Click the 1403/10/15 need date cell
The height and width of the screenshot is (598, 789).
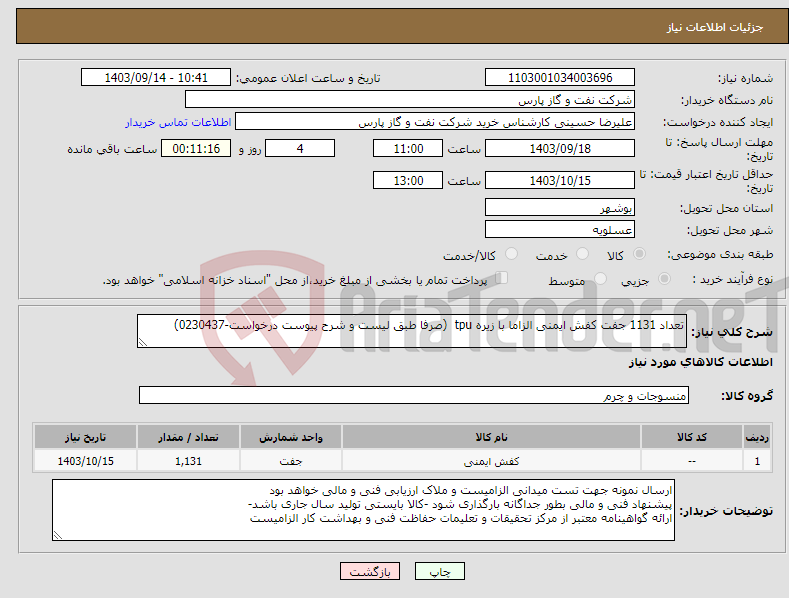click(x=86, y=461)
